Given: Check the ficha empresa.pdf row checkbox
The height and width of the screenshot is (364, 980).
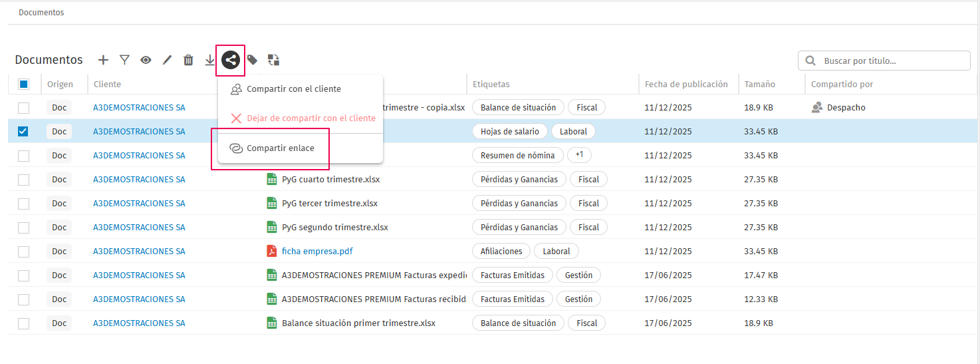Looking at the screenshot, I should [x=23, y=251].
